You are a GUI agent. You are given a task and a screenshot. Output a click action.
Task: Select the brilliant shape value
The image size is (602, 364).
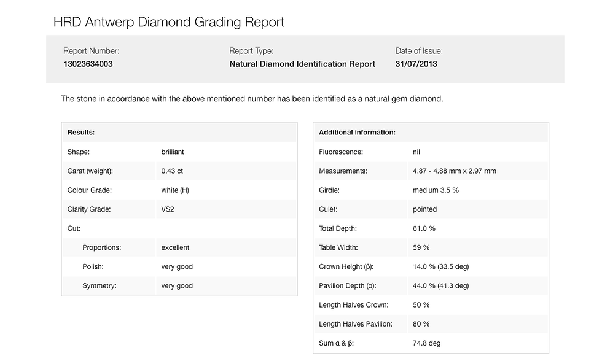pyautogui.click(x=173, y=152)
